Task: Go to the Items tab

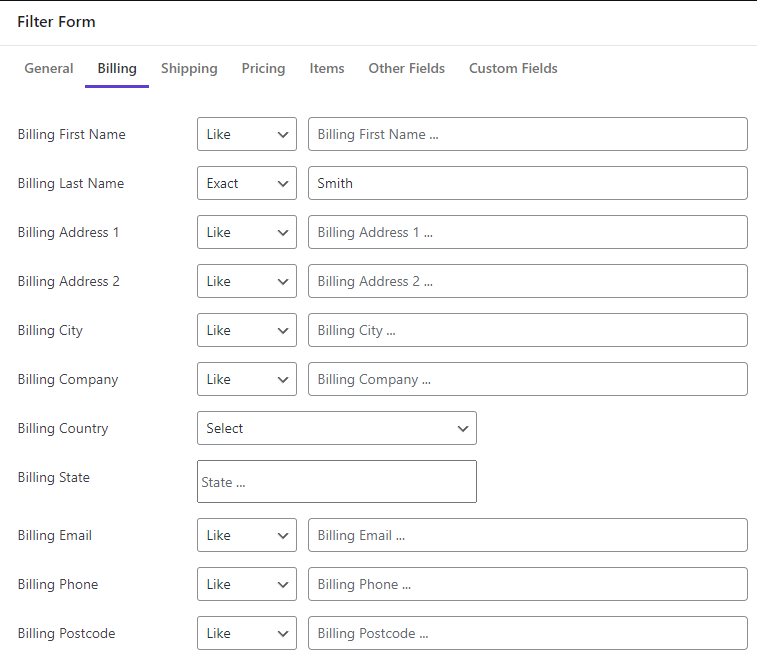Action: click(x=327, y=69)
